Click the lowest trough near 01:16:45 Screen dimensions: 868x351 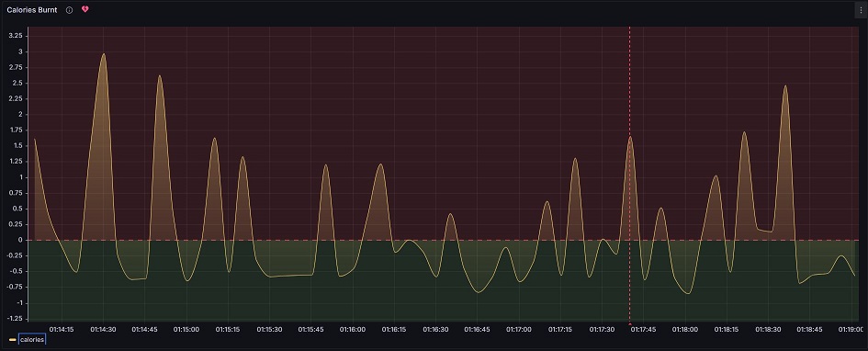coord(479,292)
